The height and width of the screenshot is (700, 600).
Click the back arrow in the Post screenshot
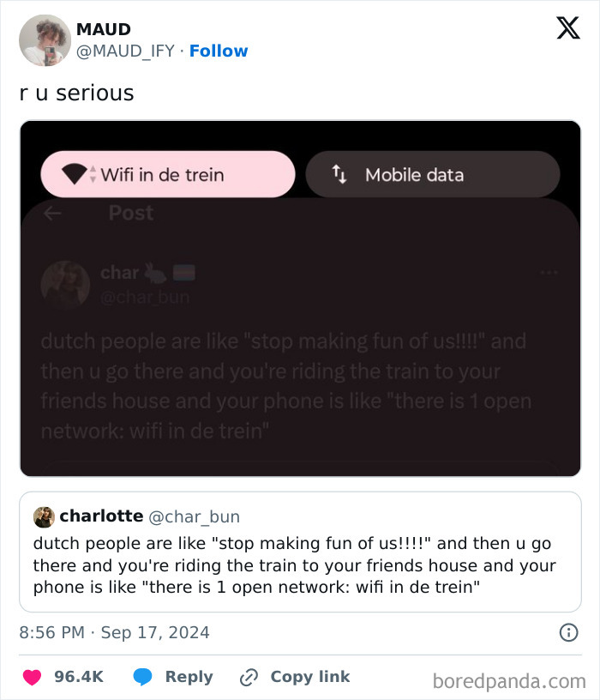[x=52, y=213]
